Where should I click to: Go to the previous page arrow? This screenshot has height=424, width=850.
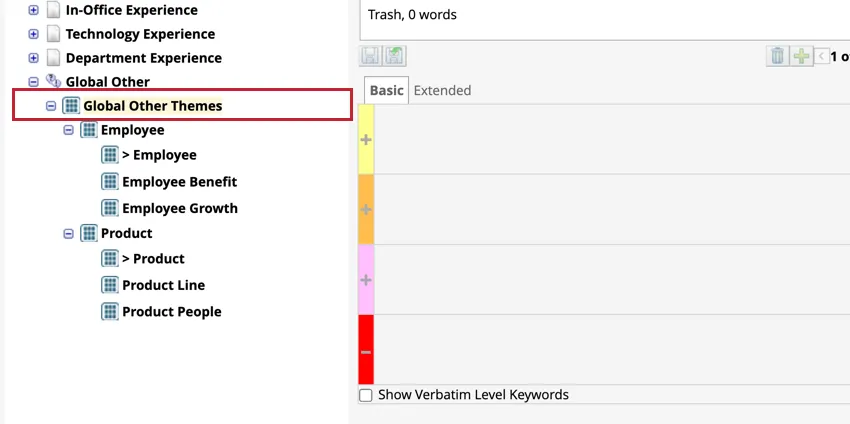pos(822,56)
